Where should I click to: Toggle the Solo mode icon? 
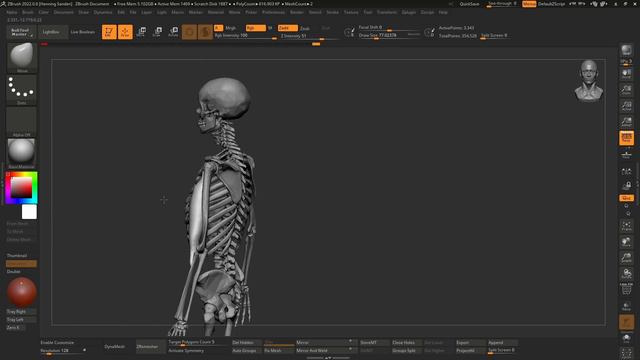tap(627, 338)
